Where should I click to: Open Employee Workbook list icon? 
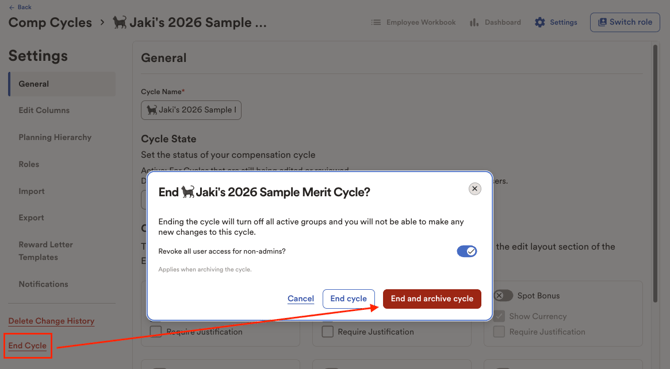tap(376, 22)
